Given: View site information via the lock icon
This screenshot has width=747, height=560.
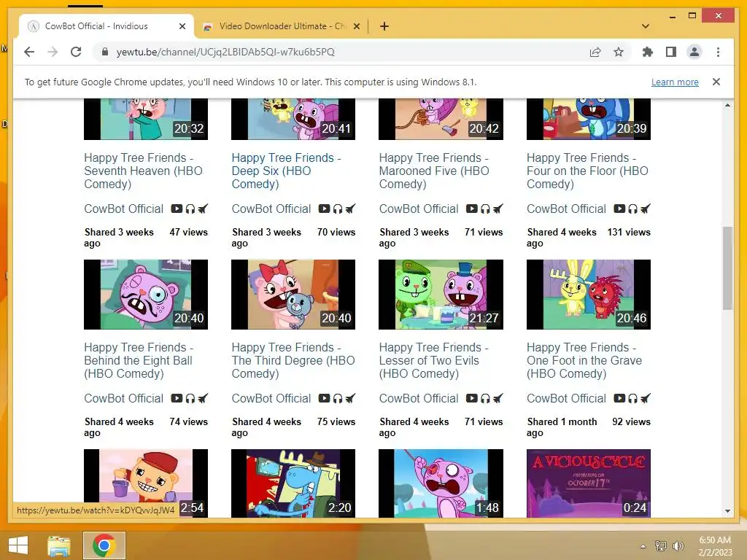Looking at the screenshot, I should (105, 52).
